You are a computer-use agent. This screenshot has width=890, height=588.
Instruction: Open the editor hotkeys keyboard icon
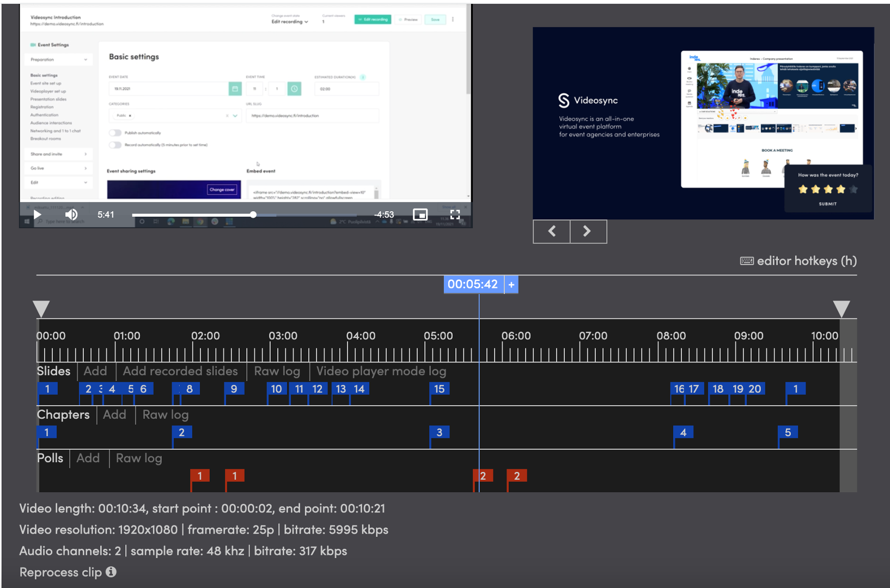coord(747,261)
